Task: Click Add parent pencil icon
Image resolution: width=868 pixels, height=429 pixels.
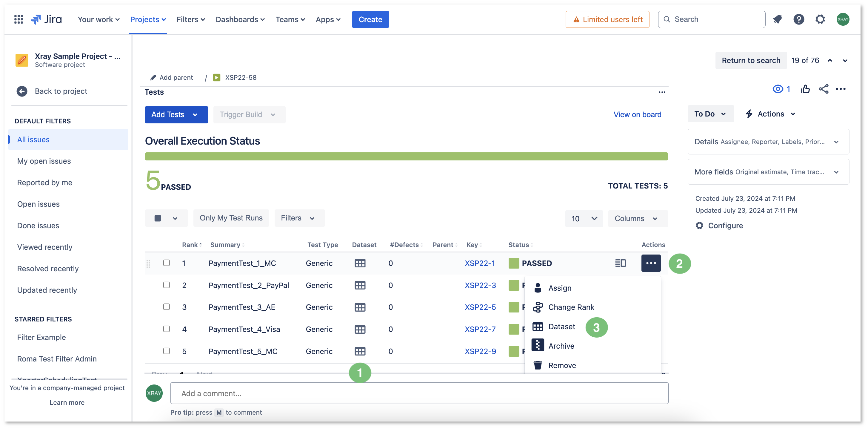Action: [153, 78]
